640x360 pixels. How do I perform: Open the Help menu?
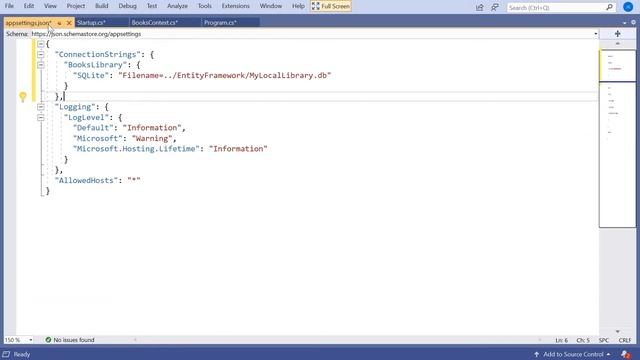coord(298,6)
